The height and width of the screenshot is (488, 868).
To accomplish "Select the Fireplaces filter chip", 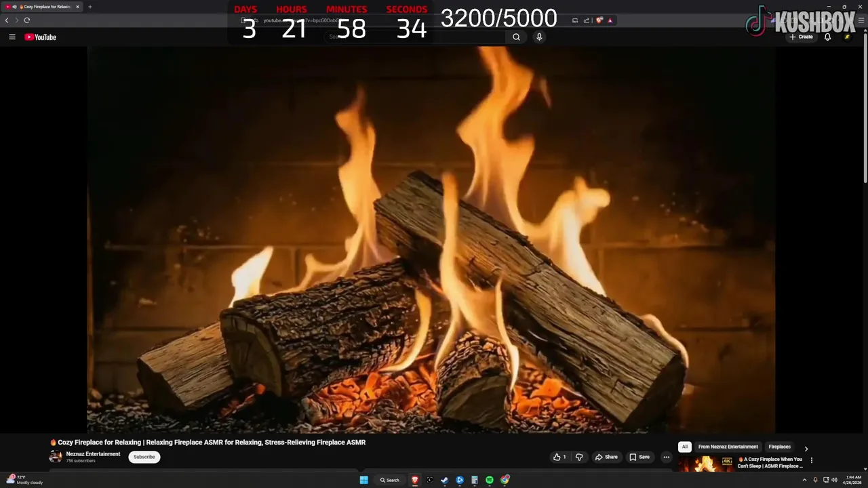I will pyautogui.click(x=779, y=447).
